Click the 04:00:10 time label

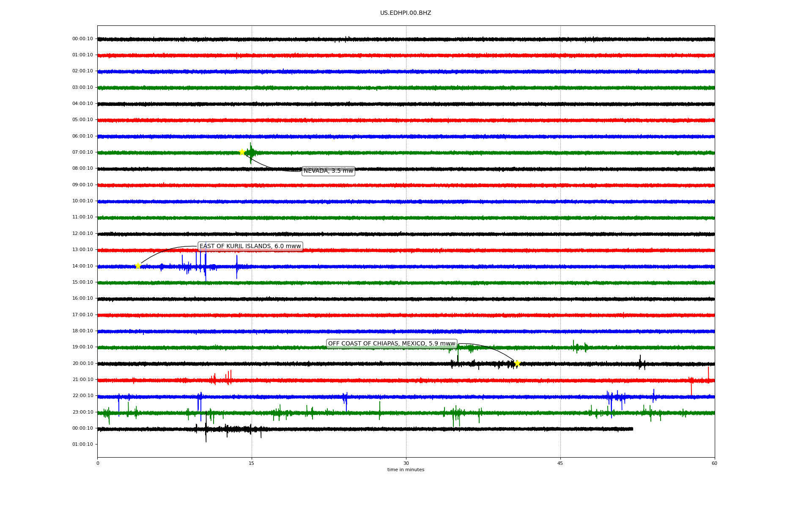pos(82,104)
